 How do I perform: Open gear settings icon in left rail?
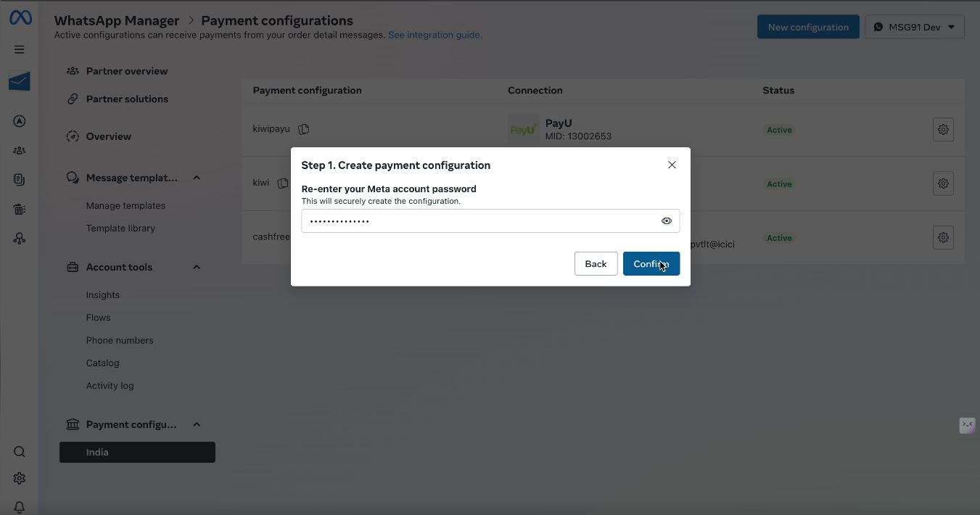click(x=20, y=479)
